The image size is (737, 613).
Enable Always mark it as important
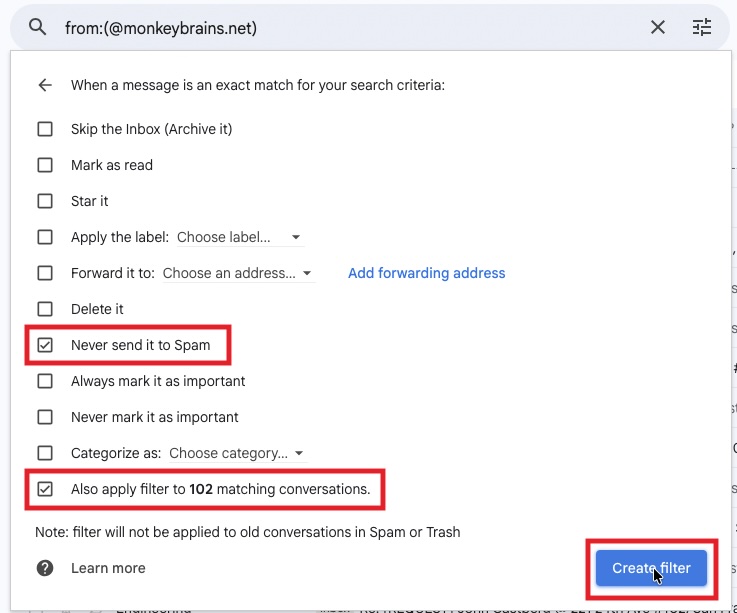point(45,381)
